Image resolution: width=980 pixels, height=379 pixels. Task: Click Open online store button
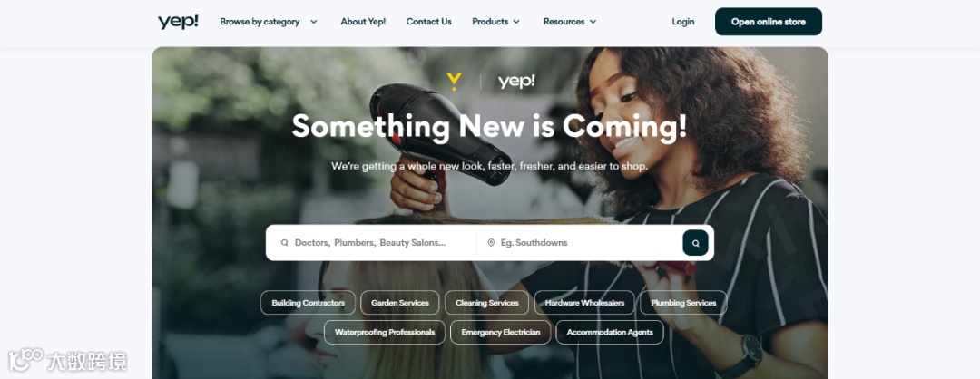[x=769, y=22]
